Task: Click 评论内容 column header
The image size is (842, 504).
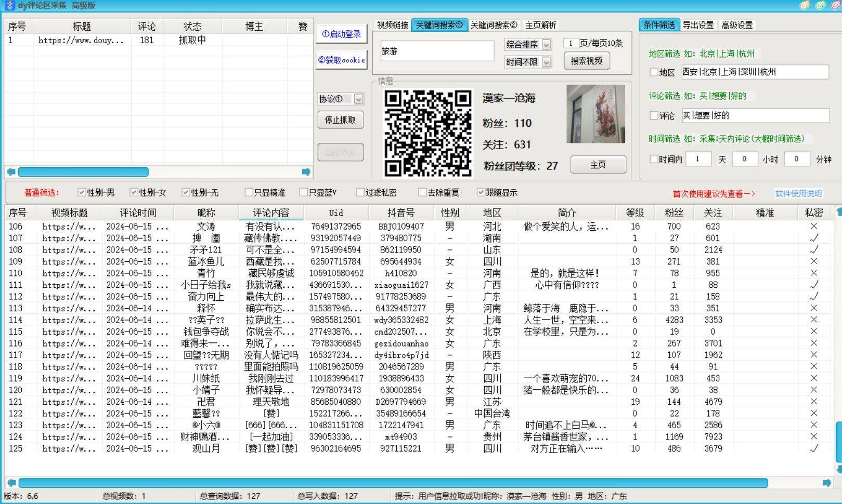Action: (x=271, y=213)
